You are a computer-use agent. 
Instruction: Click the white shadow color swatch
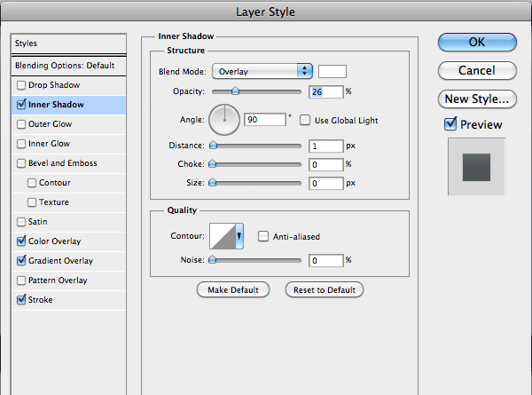pyautogui.click(x=332, y=71)
